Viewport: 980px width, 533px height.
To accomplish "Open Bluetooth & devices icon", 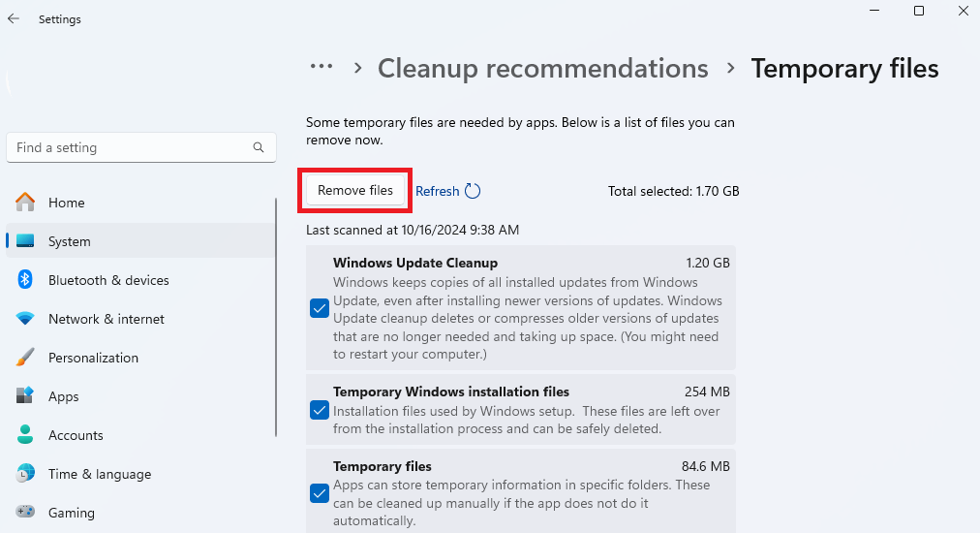I will 26,280.
